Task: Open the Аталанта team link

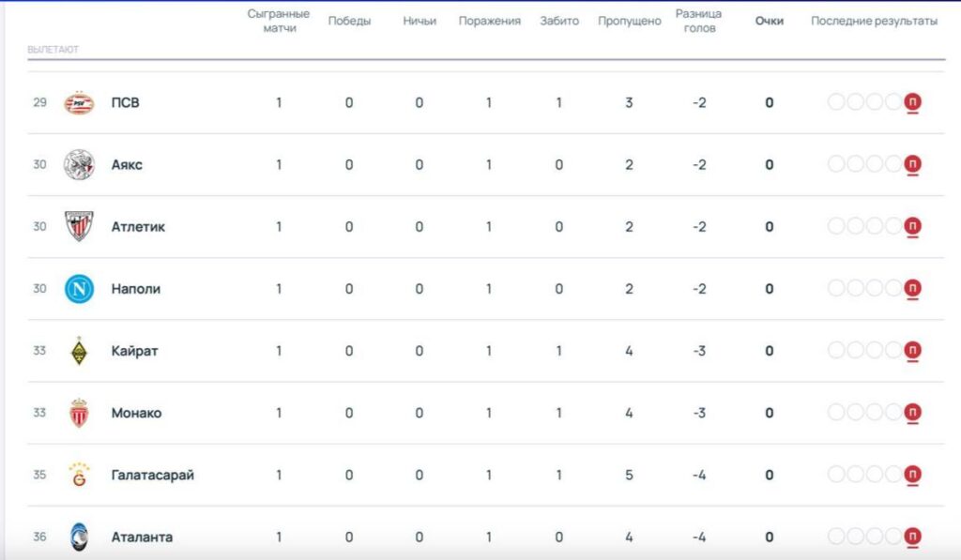Action: click(142, 537)
